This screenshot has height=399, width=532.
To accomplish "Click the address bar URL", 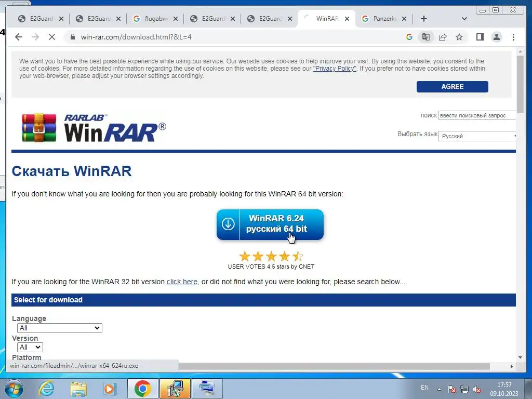I will 136,37.
